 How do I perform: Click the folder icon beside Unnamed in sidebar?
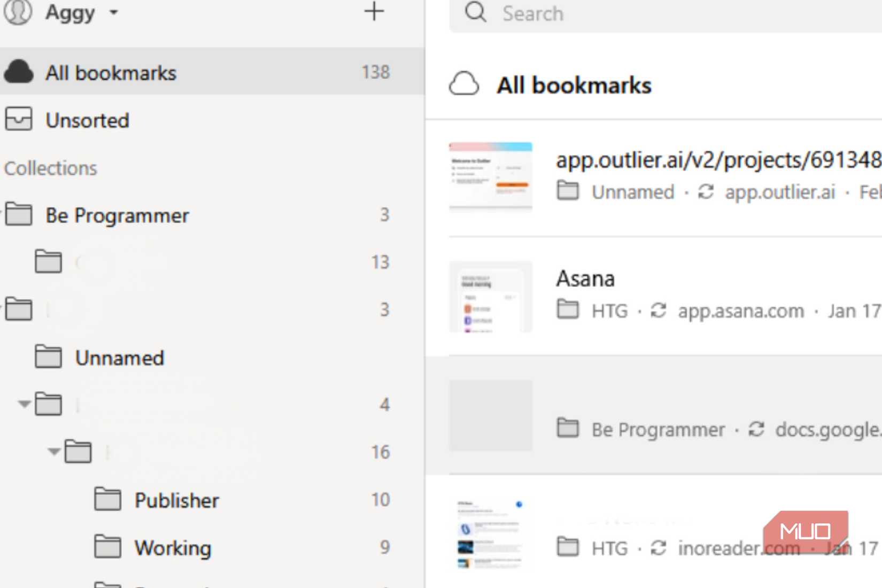(49, 357)
